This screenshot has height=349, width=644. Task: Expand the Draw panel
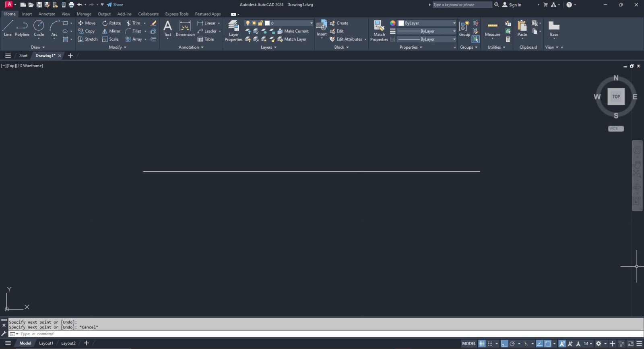pos(38,47)
